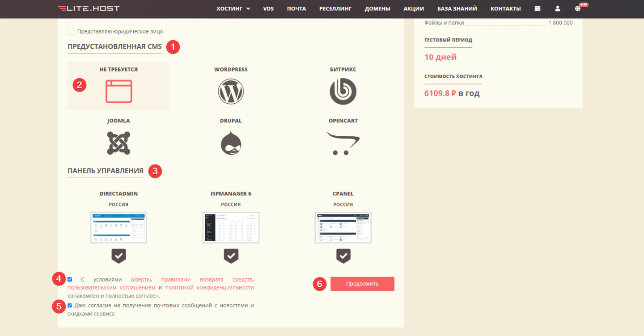Pick the Битрикс logo icon
Viewport: 644px width, 336px height.
click(343, 91)
